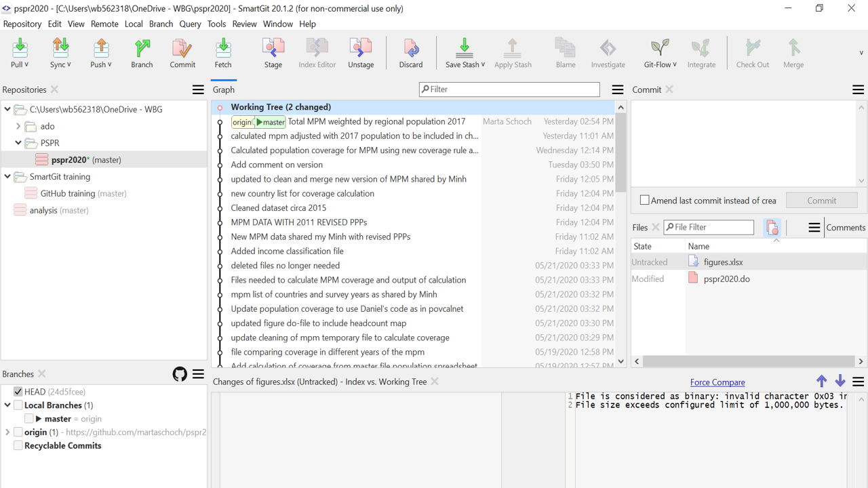Open Graph panel hamburger menu
The height and width of the screenshot is (488, 868).
click(x=618, y=89)
